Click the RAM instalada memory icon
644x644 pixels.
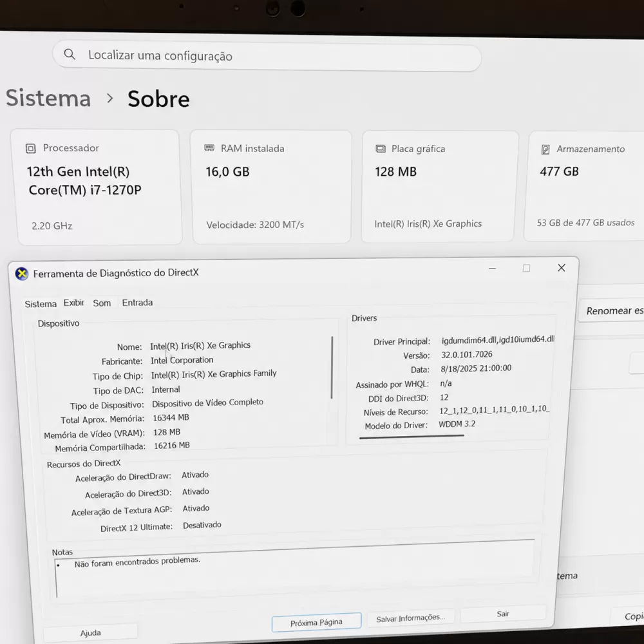click(x=209, y=148)
